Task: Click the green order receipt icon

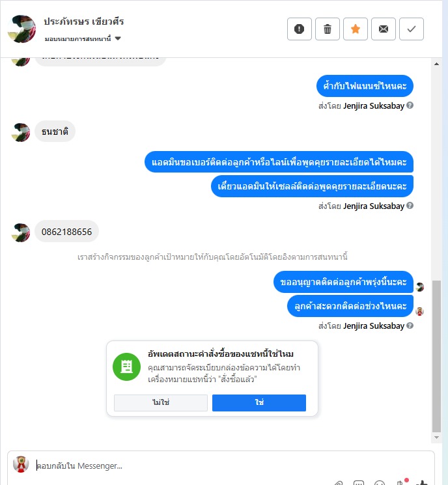Action: [x=126, y=367]
